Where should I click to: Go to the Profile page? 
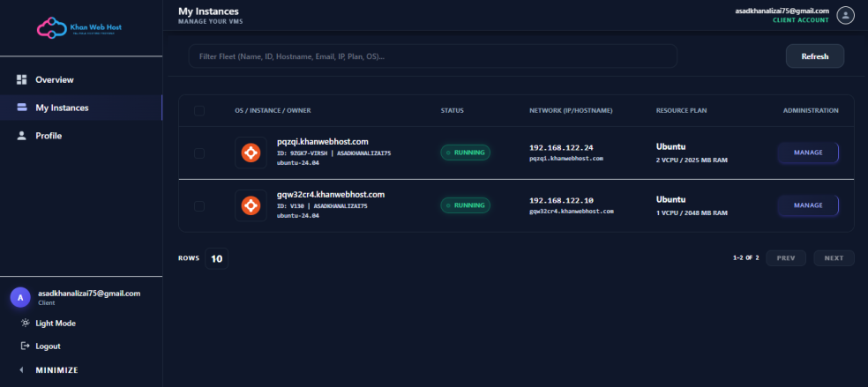pos(49,136)
